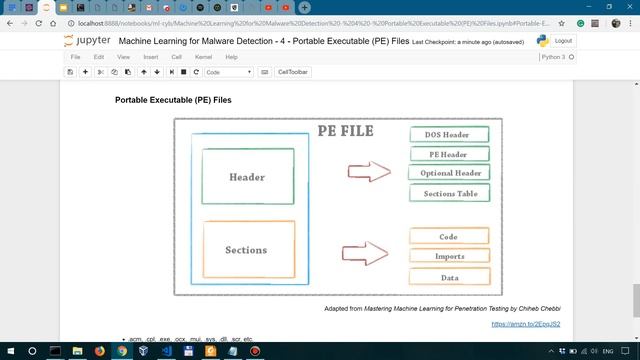Open the Kernel menu
The height and width of the screenshot is (360, 640).
point(203,57)
